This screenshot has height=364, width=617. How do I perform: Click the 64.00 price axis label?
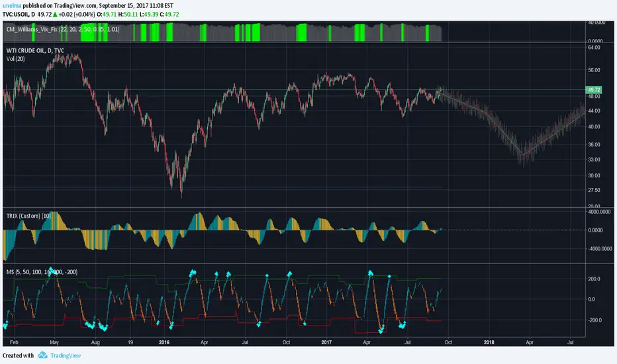[594, 47]
